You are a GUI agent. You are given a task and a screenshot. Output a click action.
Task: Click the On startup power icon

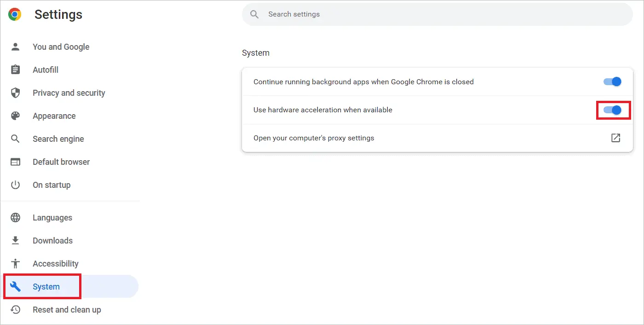click(15, 185)
